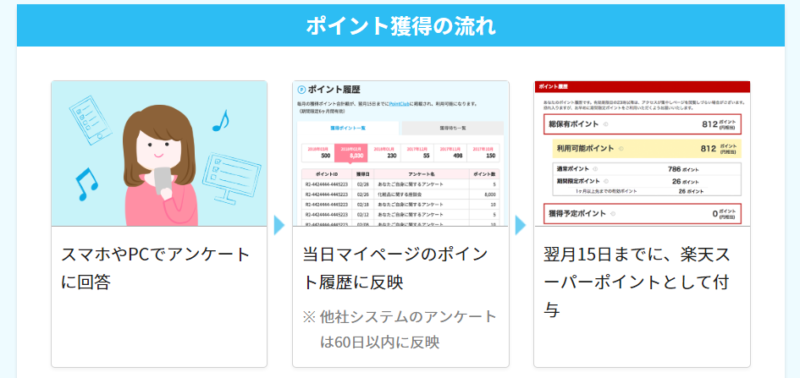
Task: Open the woman with smartphone illustration
Action: click(x=159, y=153)
